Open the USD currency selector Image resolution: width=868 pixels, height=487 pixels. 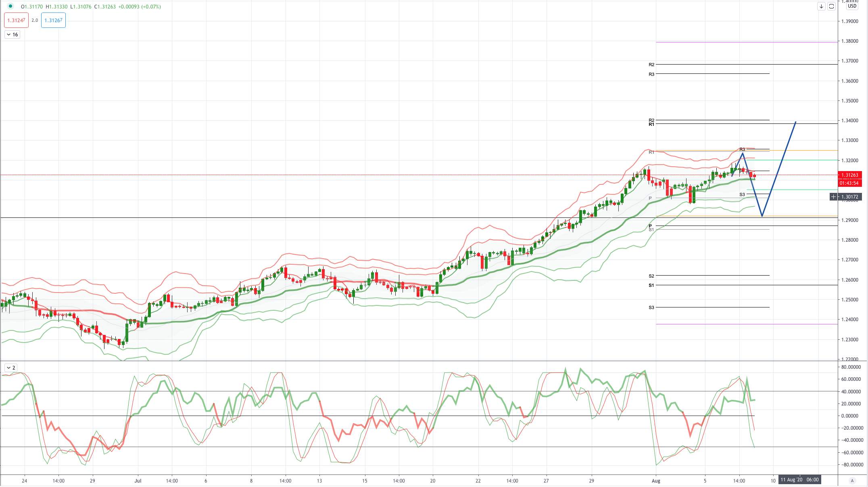pos(852,6)
